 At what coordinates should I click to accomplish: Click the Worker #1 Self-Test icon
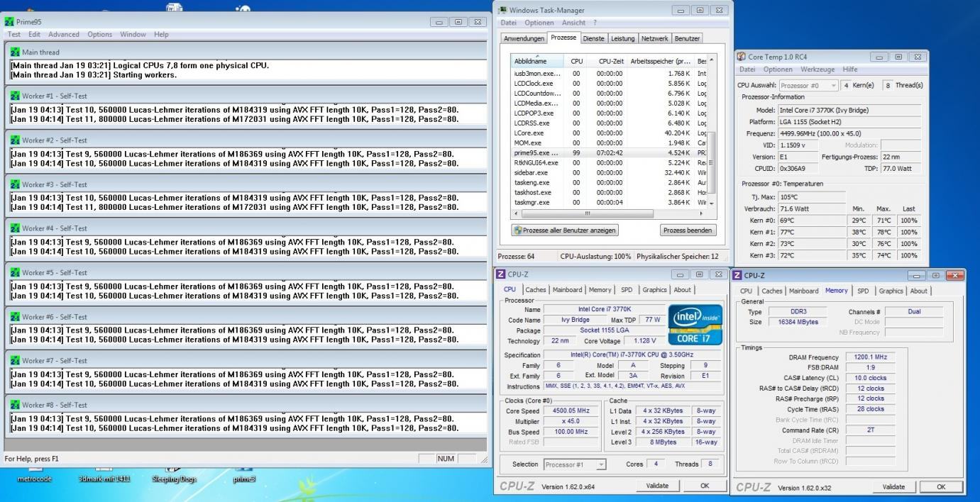[15, 96]
